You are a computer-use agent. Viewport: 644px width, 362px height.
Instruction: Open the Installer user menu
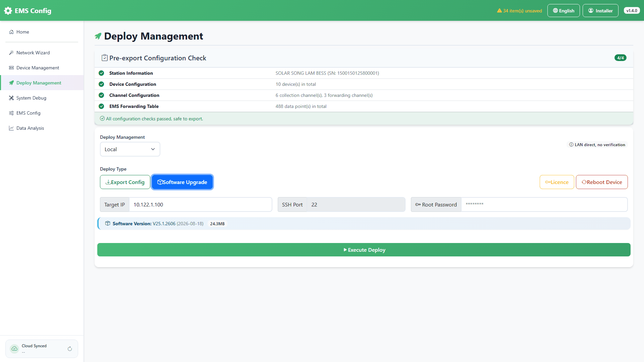coord(600,11)
